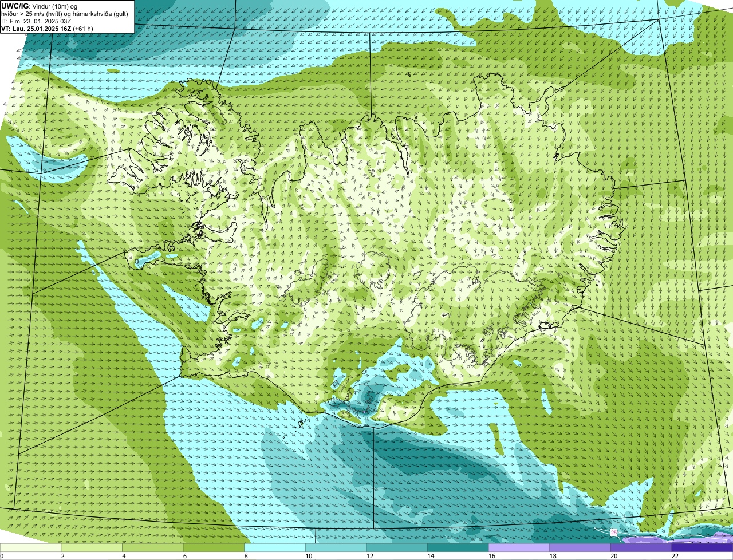Click the 0–2 m/s palest legend swatch
Screen dimensions: 733x560
30,548
